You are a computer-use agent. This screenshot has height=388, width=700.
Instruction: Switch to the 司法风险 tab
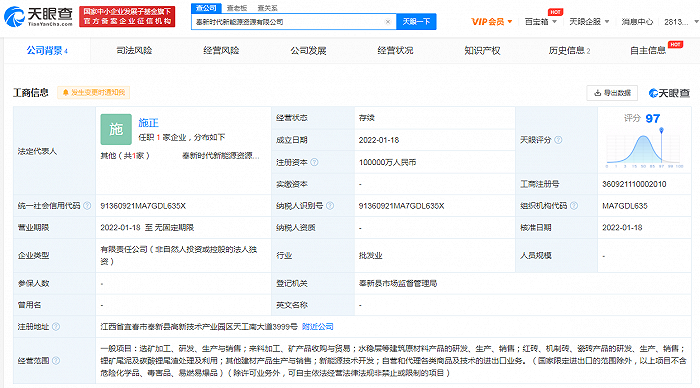(134, 50)
